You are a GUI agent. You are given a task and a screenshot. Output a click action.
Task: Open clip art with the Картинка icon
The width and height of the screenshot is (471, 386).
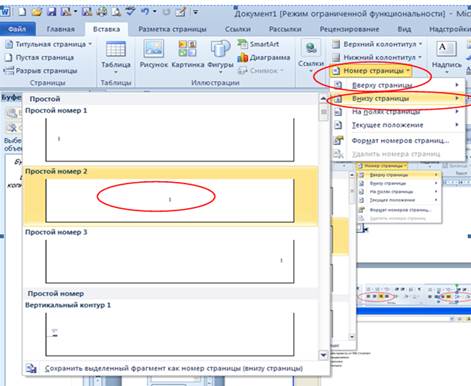point(188,55)
